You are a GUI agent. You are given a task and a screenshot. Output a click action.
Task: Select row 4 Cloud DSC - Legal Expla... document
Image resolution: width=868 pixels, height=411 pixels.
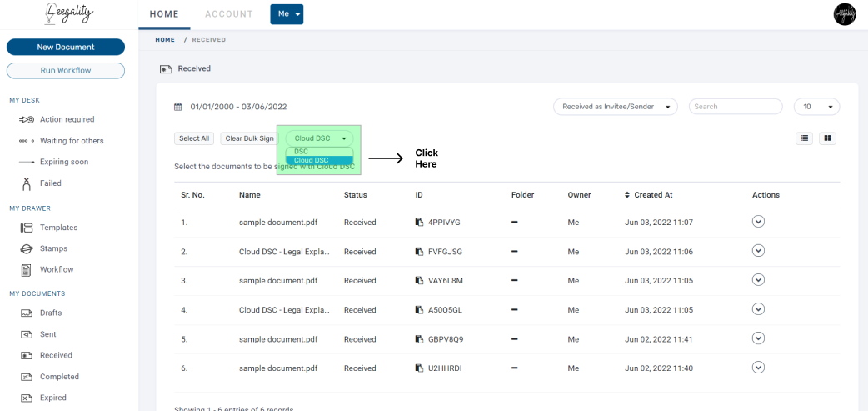click(x=285, y=310)
